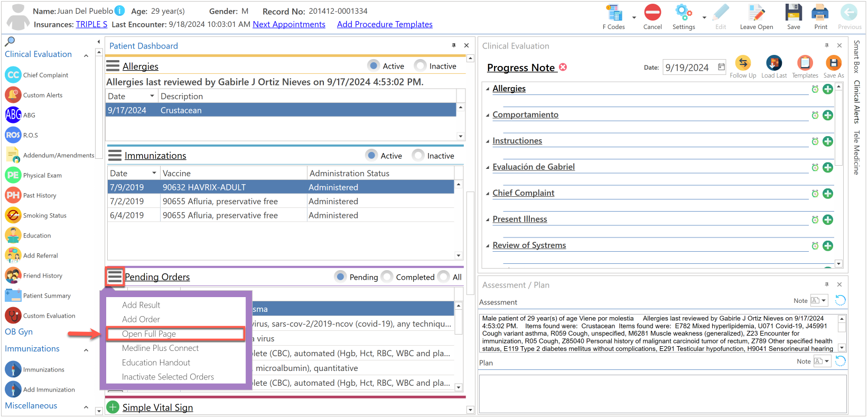Open the Progress Note heading link
The width and height of the screenshot is (868, 419).
[521, 68]
